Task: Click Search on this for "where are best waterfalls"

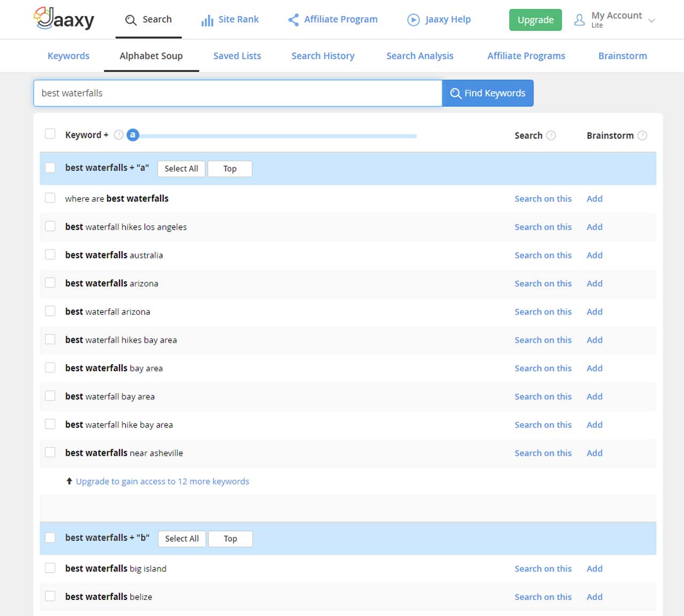Action: tap(543, 199)
